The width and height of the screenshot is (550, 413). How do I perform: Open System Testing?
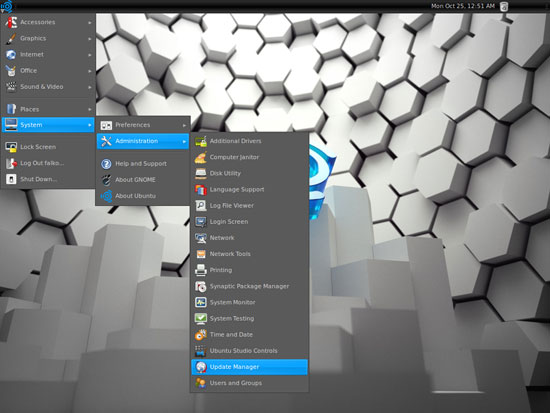click(x=249, y=319)
